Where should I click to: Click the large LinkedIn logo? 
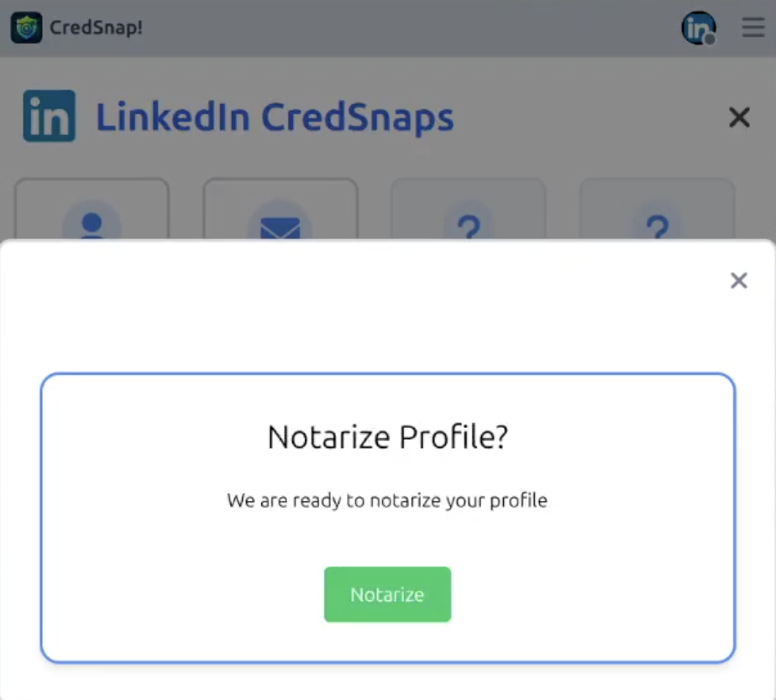[50, 117]
